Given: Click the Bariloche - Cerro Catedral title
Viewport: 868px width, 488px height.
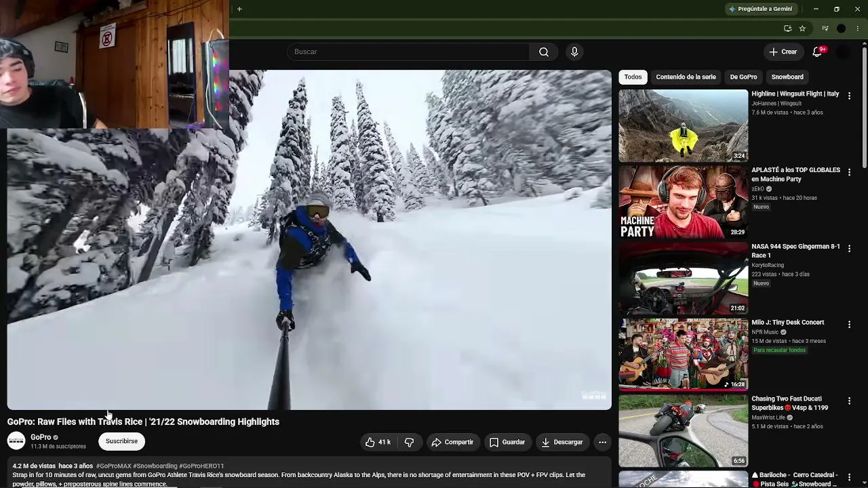Looking at the screenshot, I should 795,479.
